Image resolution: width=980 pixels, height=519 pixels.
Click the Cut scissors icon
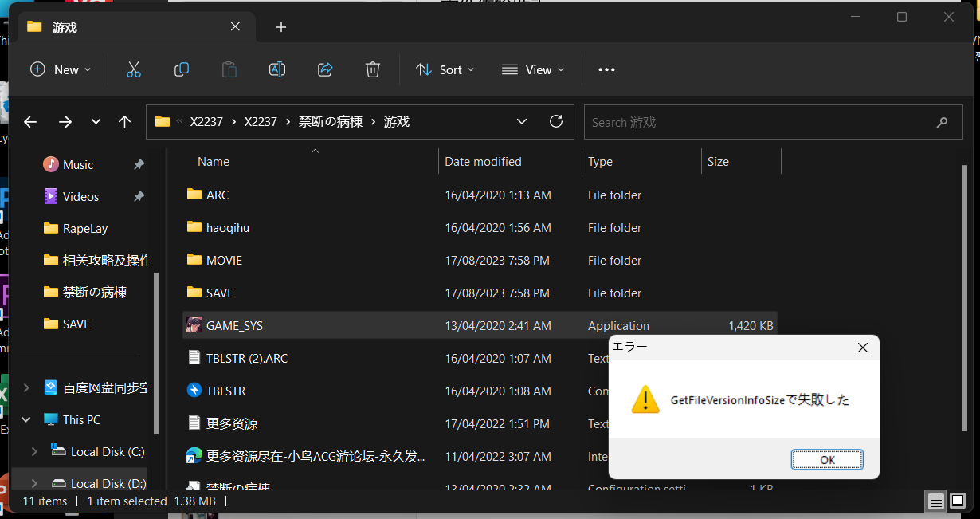click(134, 69)
